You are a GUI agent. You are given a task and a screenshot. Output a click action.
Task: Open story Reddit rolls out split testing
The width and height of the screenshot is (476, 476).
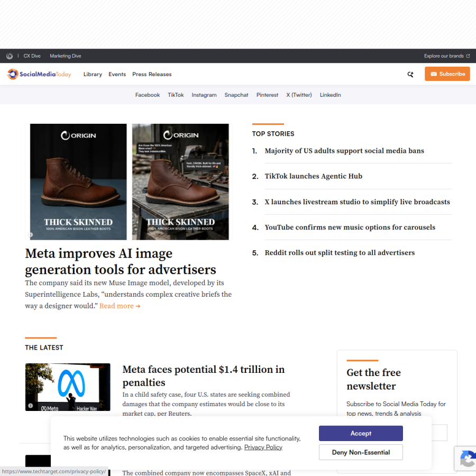(340, 253)
